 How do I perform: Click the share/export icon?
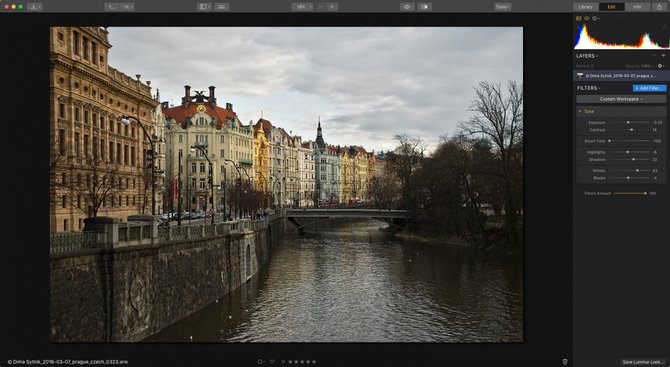660,7
